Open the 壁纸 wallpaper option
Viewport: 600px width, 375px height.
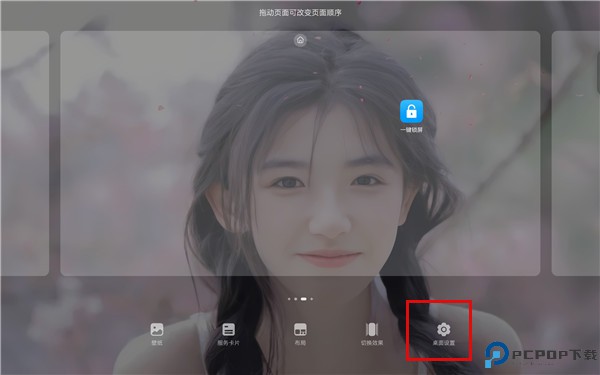point(157,334)
